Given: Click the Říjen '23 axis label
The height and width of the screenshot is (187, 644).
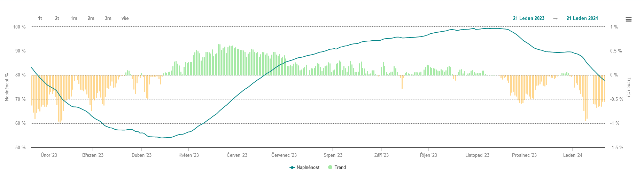Looking at the screenshot, I should tap(428, 155).
